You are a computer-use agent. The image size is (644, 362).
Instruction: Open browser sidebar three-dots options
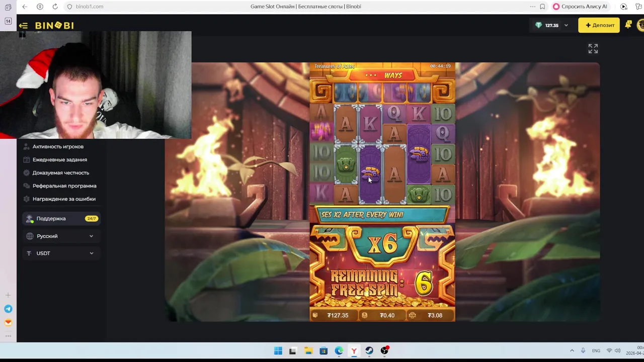(x=8, y=336)
